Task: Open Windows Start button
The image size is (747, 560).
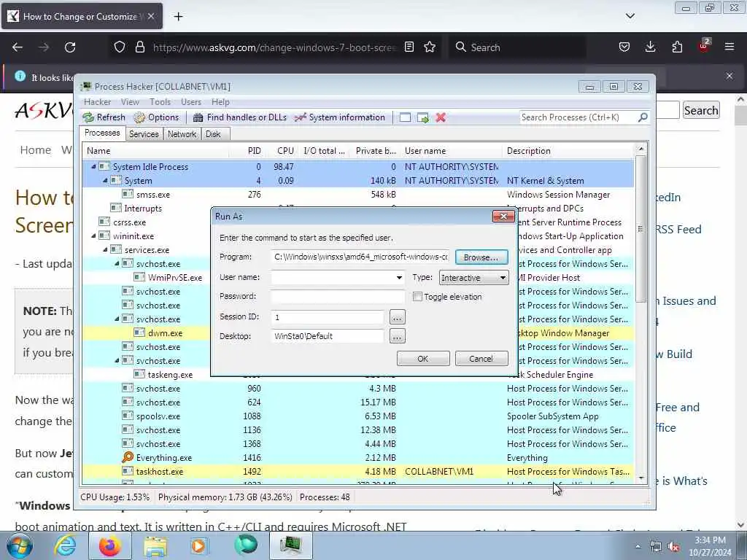Action: pyautogui.click(x=20, y=545)
